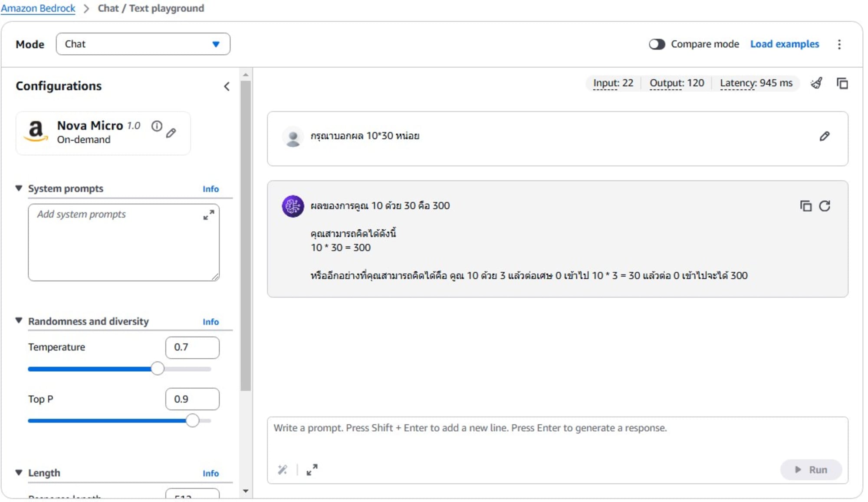Viewport: 868px width, 502px height.
Task: Open the Mode dropdown selector
Action: click(142, 43)
